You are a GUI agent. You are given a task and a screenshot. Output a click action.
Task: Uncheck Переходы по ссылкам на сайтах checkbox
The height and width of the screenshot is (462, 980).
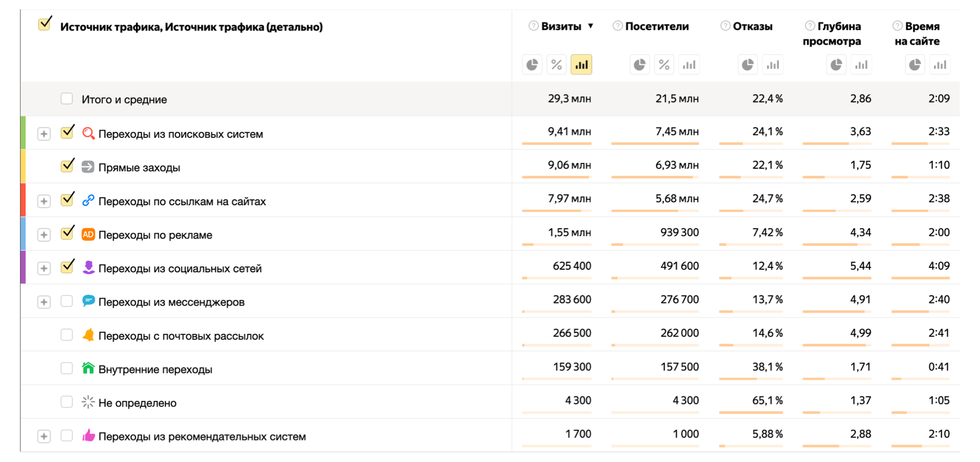[67, 199]
